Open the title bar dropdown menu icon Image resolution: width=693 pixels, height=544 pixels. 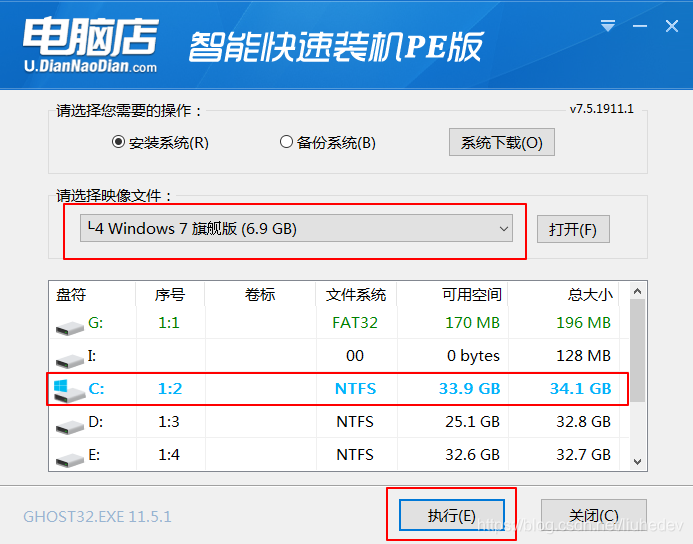608,26
